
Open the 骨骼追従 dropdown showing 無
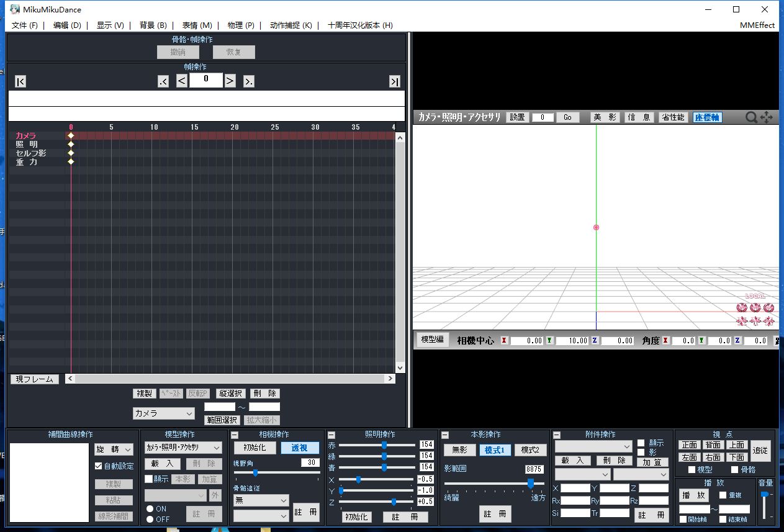261,500
